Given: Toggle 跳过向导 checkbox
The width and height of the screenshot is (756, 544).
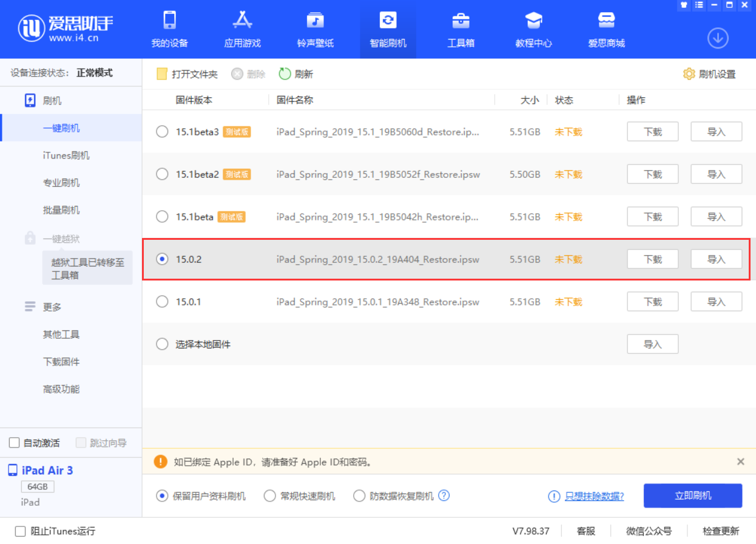Looking at the screenshot, I should click(81, 443).
